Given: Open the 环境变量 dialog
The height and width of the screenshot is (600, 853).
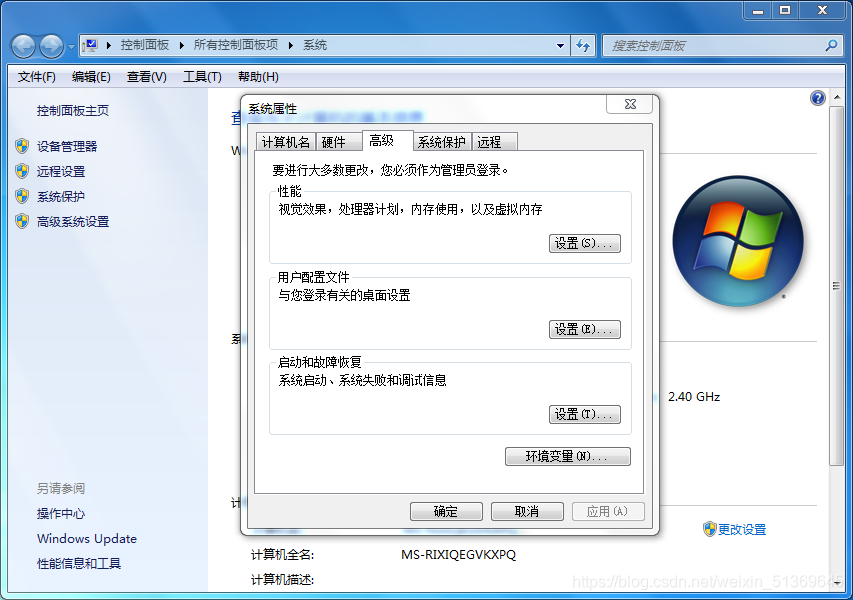Looking at the screenshot, I should [567, 456].
